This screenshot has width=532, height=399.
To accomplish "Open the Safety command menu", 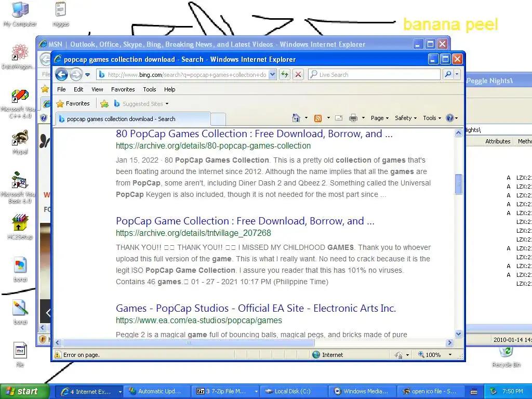I will coord(405,118).
